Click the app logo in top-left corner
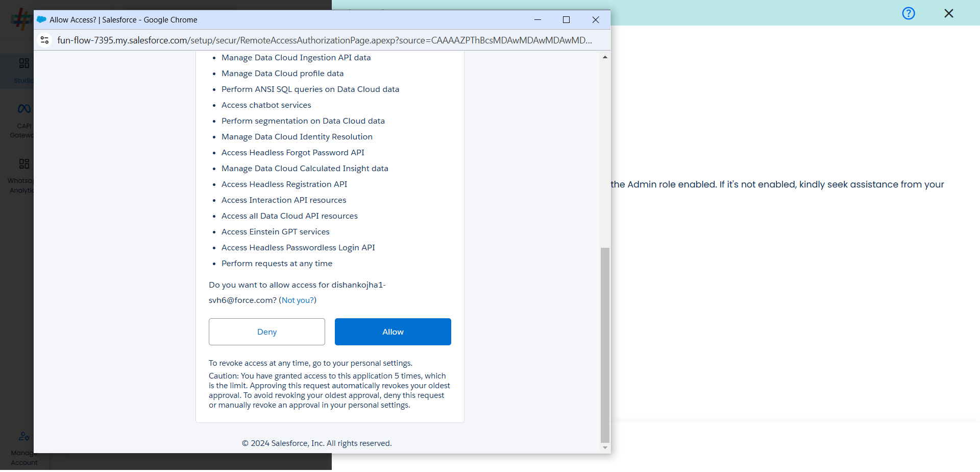 pyautogui.click(x=21, y=18)
